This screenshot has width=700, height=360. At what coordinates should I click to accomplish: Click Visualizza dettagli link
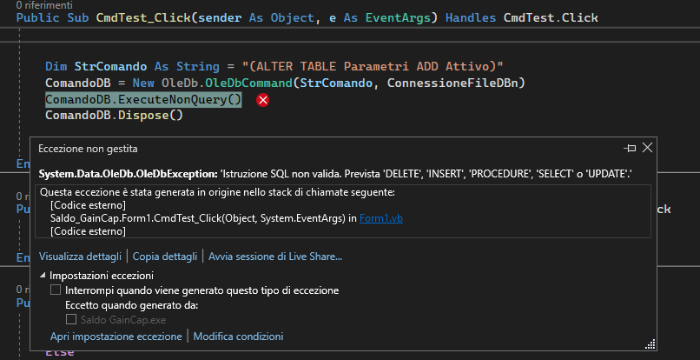point(80,257)
